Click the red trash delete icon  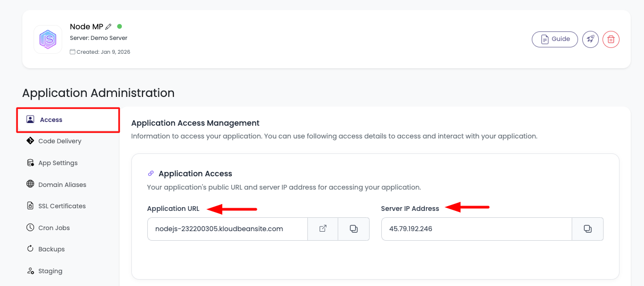(x=611, y=39)
